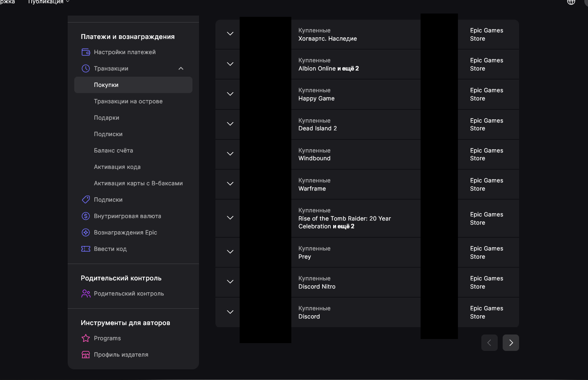Expand the Discord Nitro purchase row
This screenshot has width=588, height=380.
(x=230, y=282)
